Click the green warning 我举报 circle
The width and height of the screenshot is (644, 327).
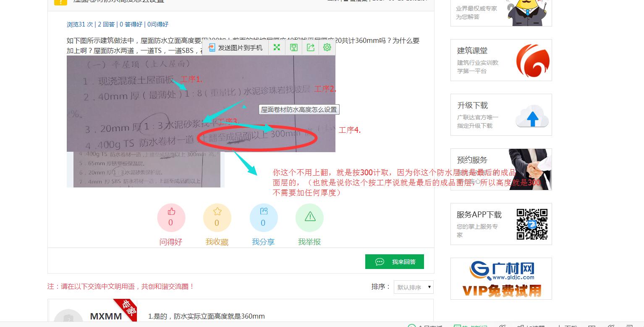point(309,217)
